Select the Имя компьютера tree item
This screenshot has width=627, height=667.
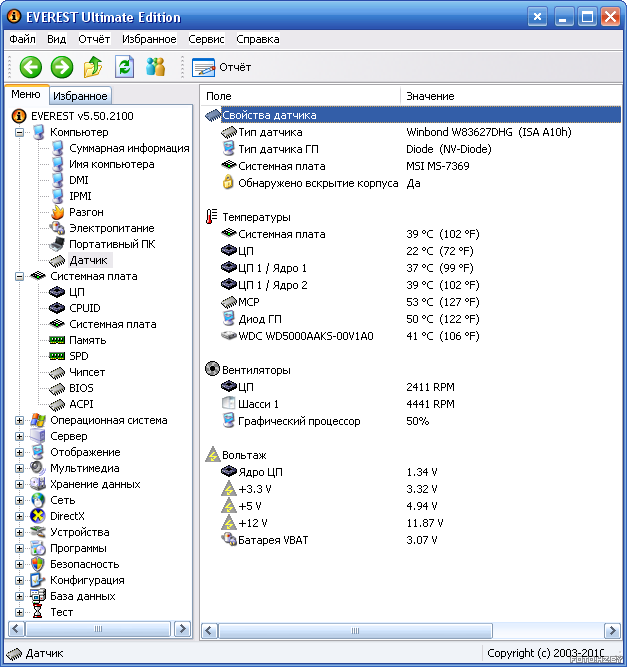(x=111, y=164)
